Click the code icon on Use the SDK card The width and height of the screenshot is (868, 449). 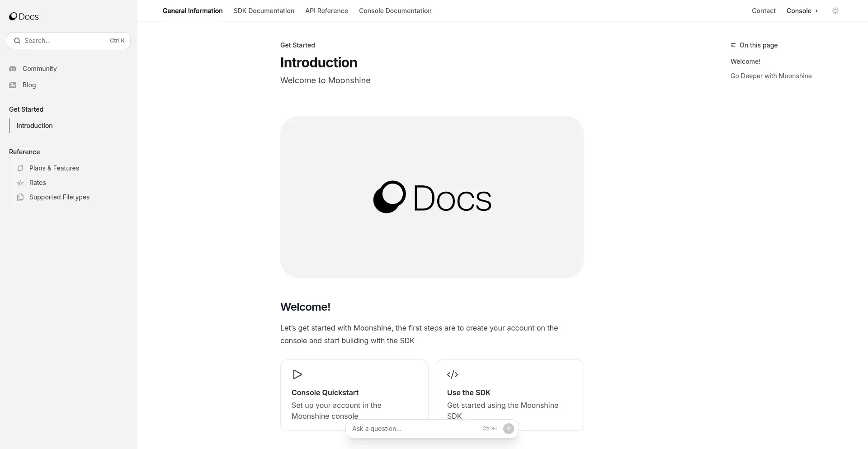click(x=453, y=374)
